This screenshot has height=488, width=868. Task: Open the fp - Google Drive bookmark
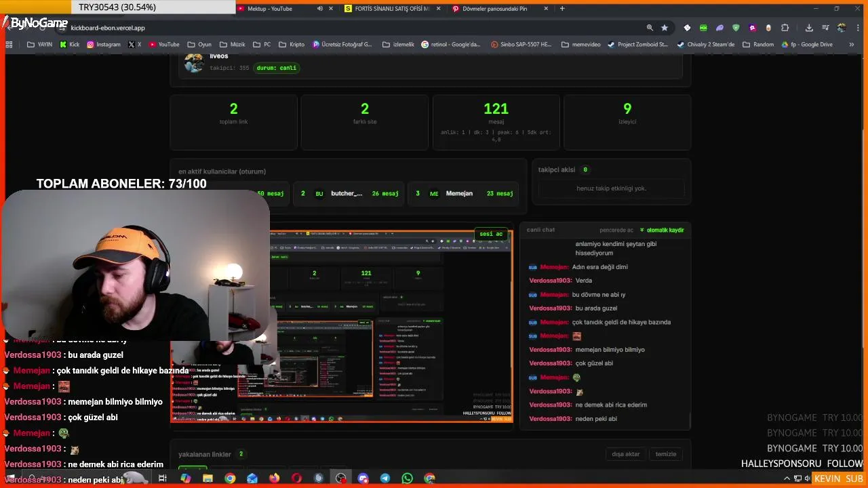pos(807,45)
